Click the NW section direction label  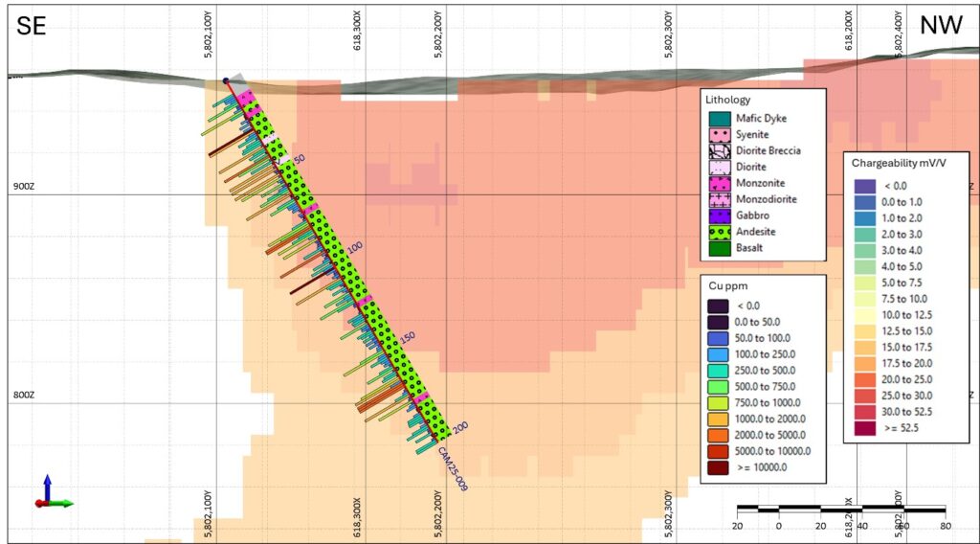[941, 26]
